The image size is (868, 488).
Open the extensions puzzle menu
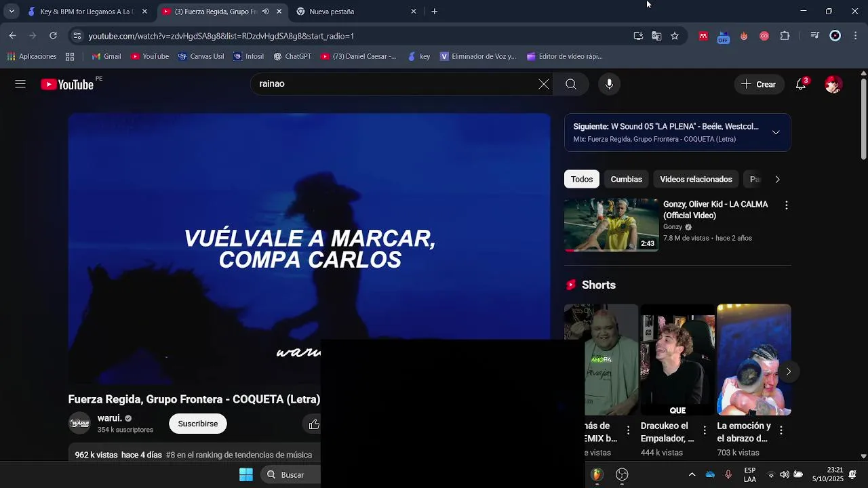(x=785, y=36)
